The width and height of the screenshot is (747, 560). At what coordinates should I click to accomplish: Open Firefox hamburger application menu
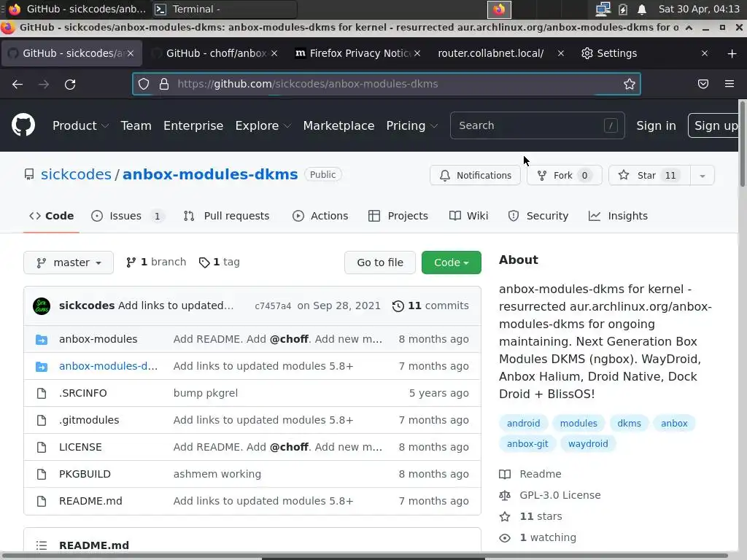click(x=729, y=85)
